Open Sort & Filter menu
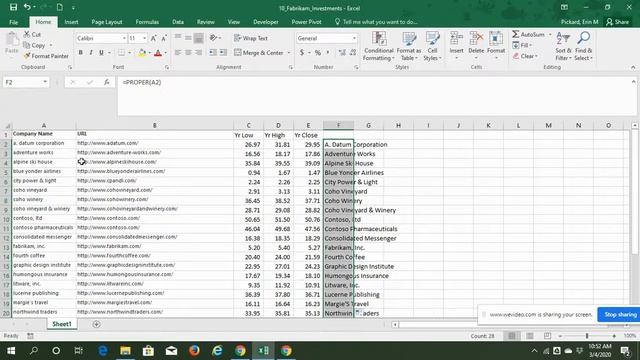The height and width of the screenshot is (360, 640). click(x=563, y=46)
